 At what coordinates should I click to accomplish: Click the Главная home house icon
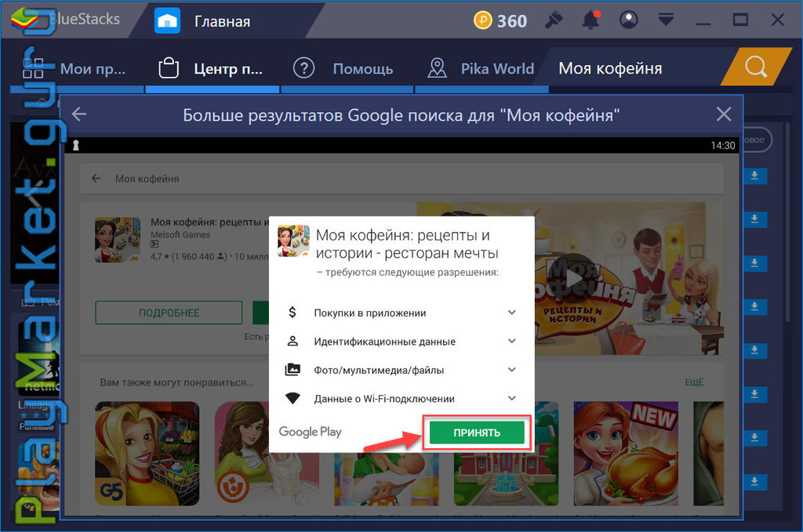click(x=167, y=21)
